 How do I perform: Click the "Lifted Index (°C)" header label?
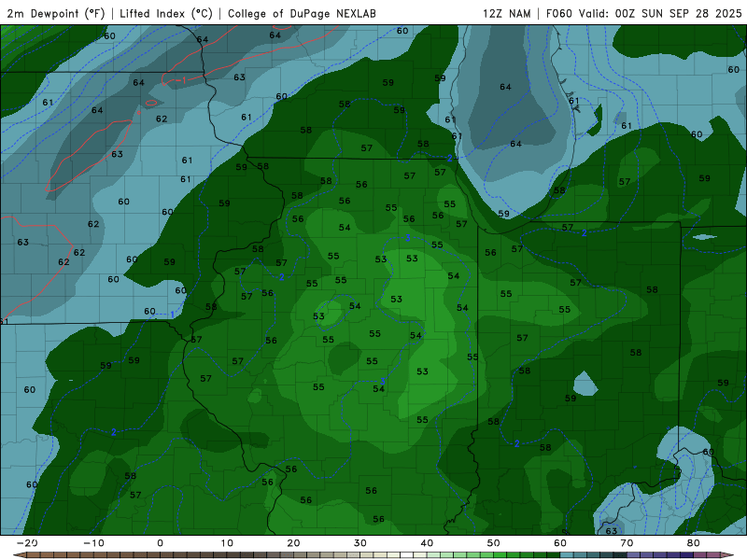(166, 13)
